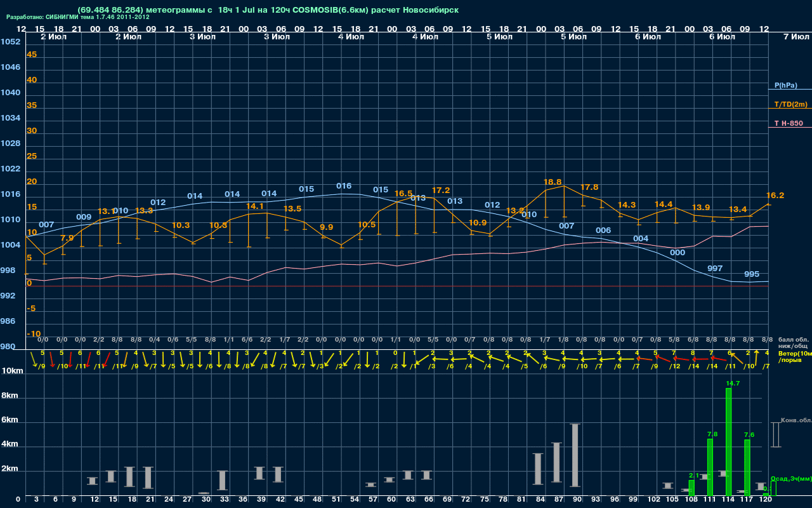The image size is (812, 508).
Task: Select the '7 Июл' date label
Action: point(795,37)
